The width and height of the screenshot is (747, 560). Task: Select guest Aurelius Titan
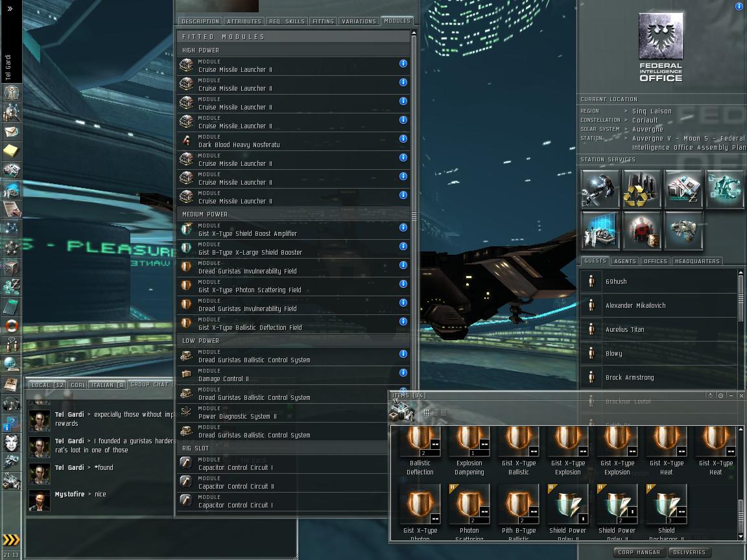coord(658,329)
